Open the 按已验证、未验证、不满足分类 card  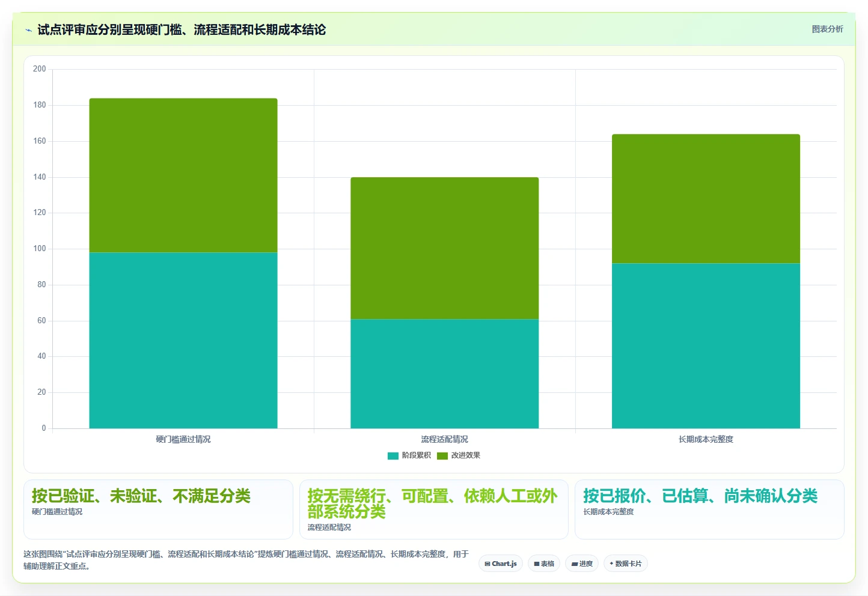158,509
